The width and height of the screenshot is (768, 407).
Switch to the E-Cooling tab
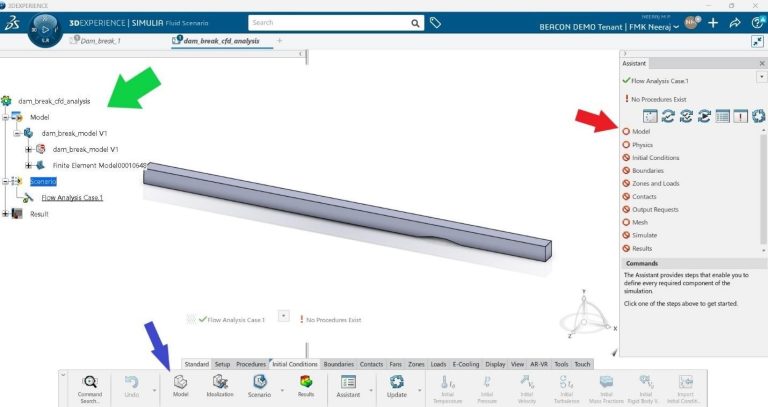point(465,364)
